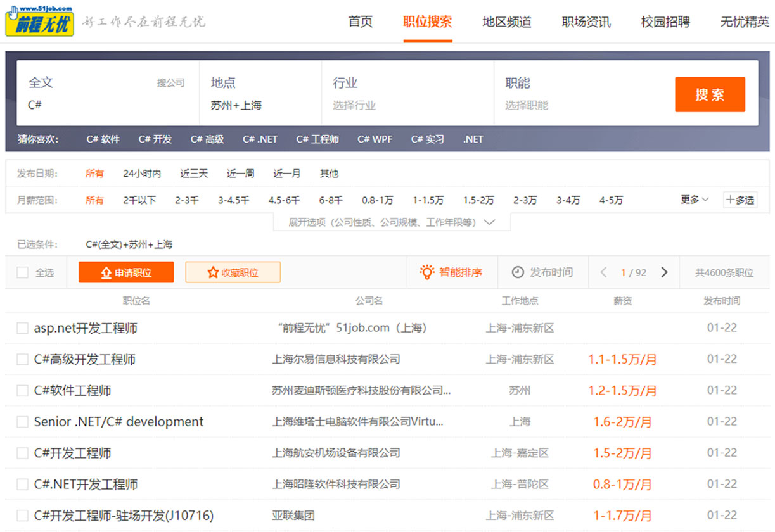The image size is (775, 532).
Task: Click 申请职位 button
Action: (126, 272)
